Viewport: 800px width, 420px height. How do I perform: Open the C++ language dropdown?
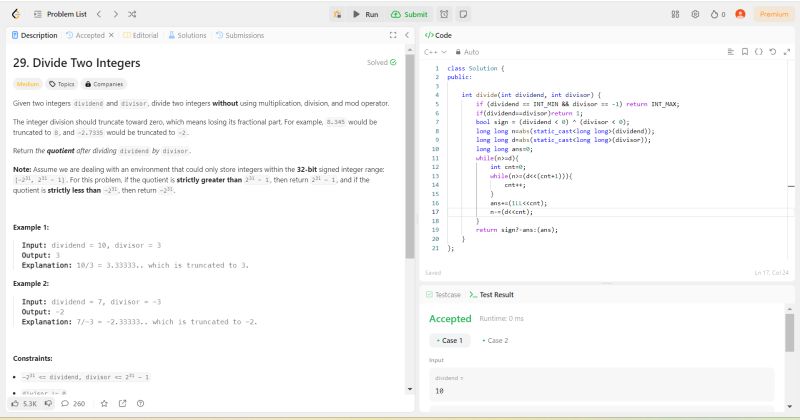tap(435, 52)
